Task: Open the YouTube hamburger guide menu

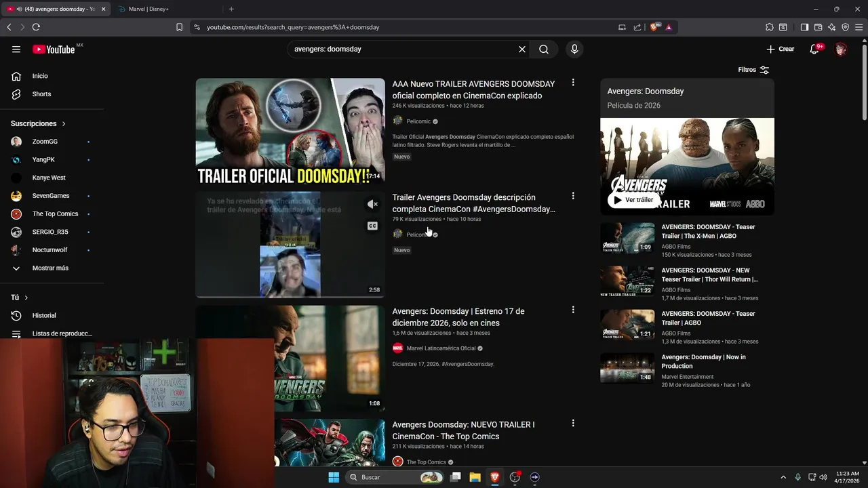Action: tap(16, 49)
